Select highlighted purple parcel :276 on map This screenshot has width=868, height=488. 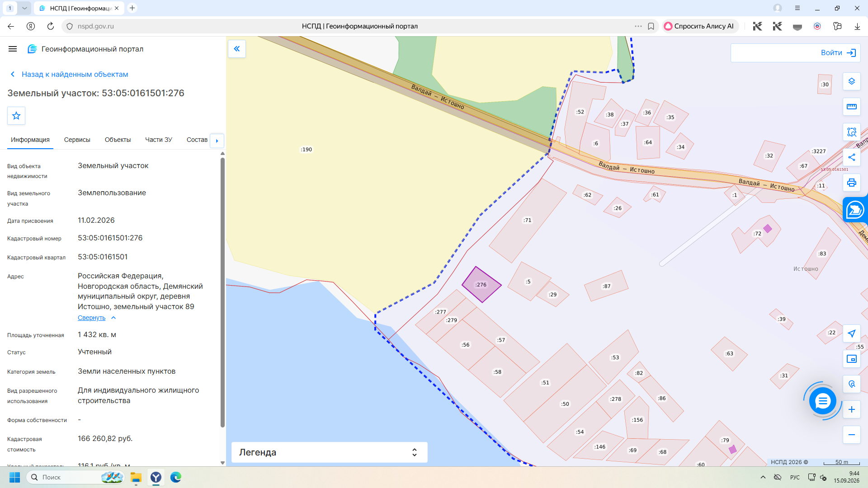481,285
